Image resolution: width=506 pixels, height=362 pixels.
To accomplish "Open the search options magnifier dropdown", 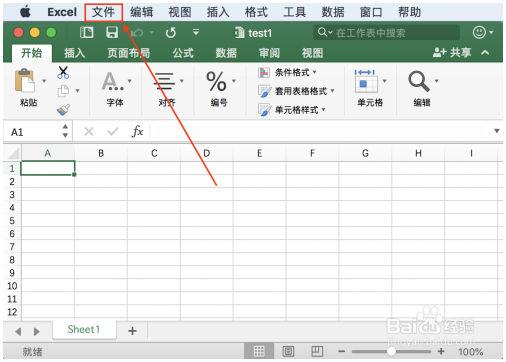I will tap(324, 32).
